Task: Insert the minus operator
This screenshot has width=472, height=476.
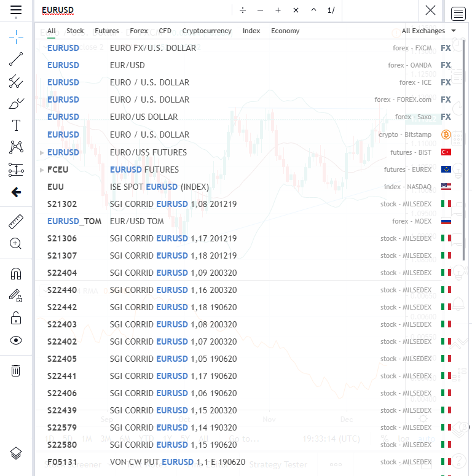Action: click(x=261, y=10)
